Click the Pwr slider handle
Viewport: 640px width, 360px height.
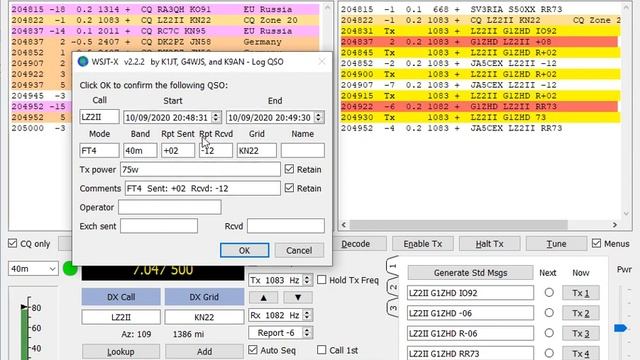click(x=620, y=328)
